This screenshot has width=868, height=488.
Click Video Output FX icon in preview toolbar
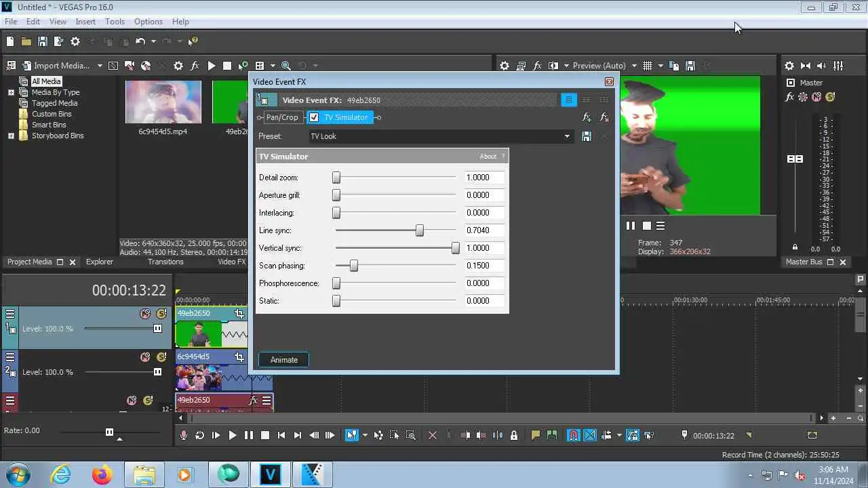tap(538, 66)
